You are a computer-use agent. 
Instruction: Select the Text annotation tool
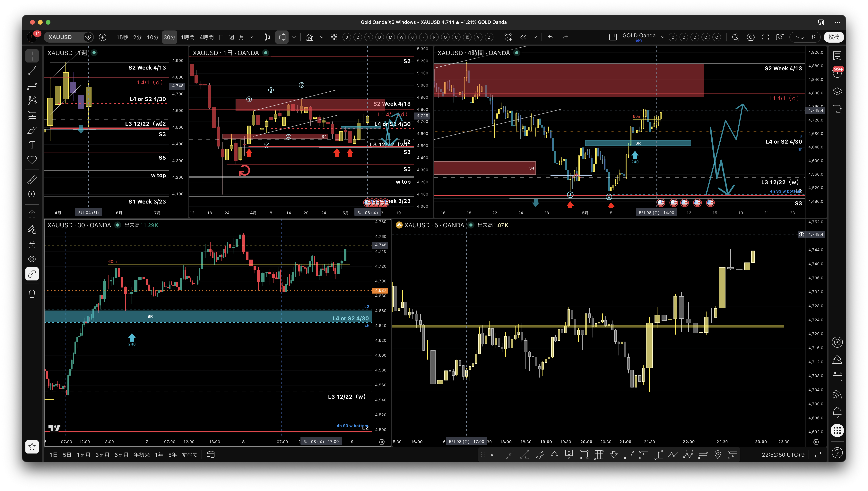click(32, 145)
